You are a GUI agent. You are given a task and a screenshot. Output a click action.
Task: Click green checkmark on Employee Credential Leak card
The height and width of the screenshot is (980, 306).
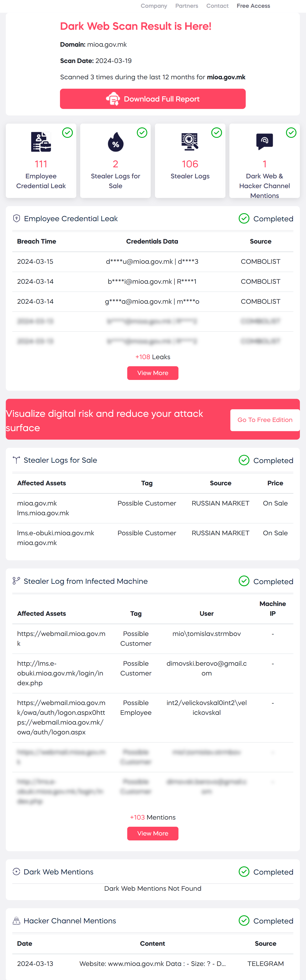tap(67, 132)
